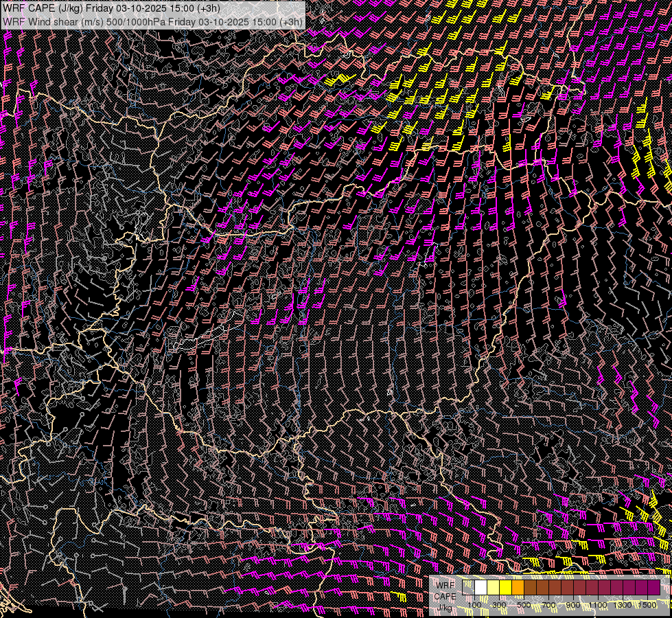The image size is (672, 618).
Task: Select the empty first swatch before 100
Action: (x=468, y=587)
